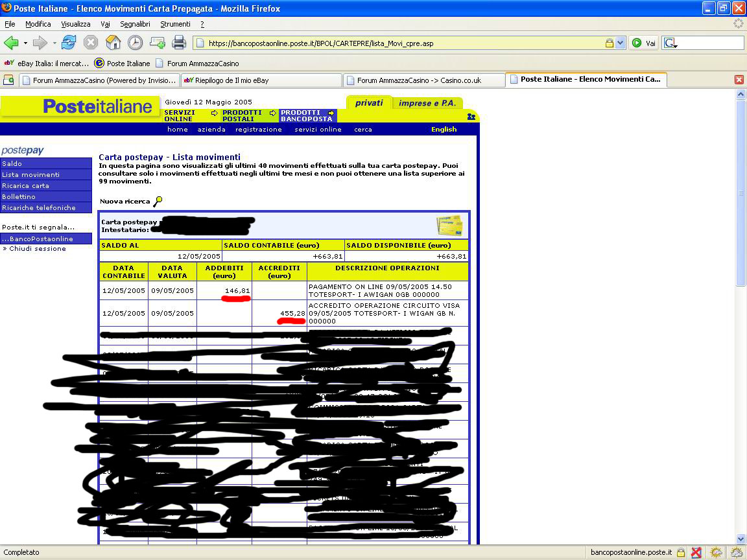The height and width of the screenshot is (560, 747).
Task: Open Ricariche telefoniche in sidebar
Action: click(x=46, y=207)
